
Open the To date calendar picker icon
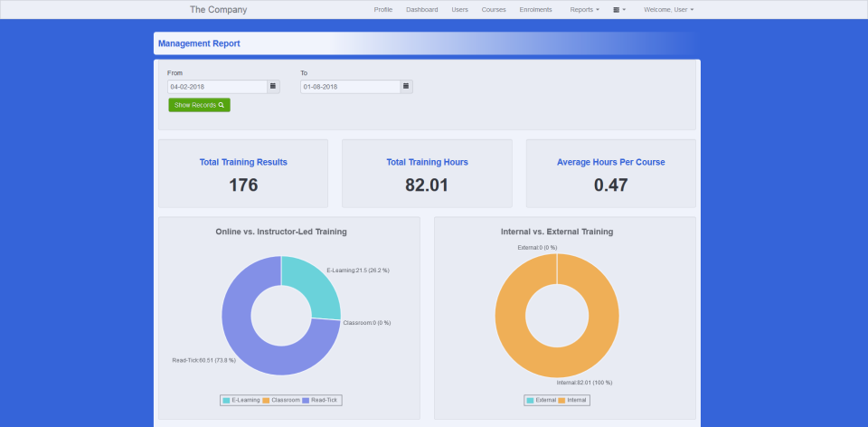[x=406, y=87]
